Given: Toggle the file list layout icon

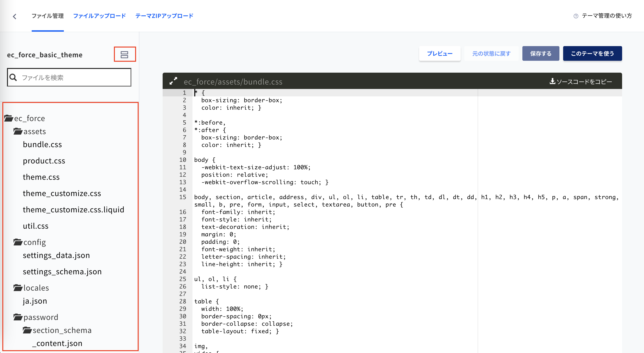Looking at the screenshot, I should tap(124, 54).
